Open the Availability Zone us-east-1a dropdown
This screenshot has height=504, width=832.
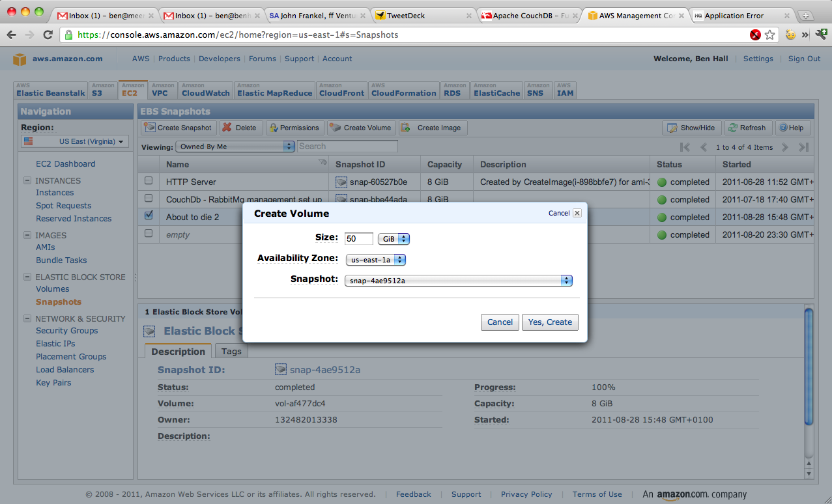[x=375, y=260]
